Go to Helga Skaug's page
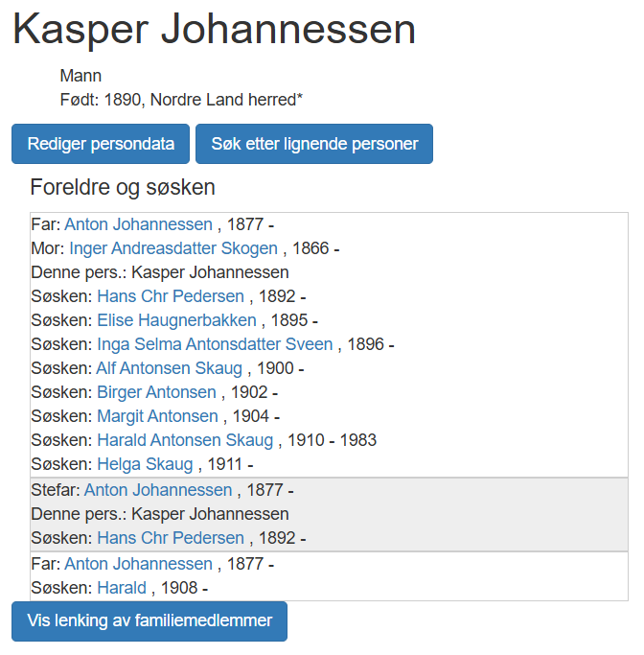This screenshot has height=655, width=644. click(x=145, y=465)
